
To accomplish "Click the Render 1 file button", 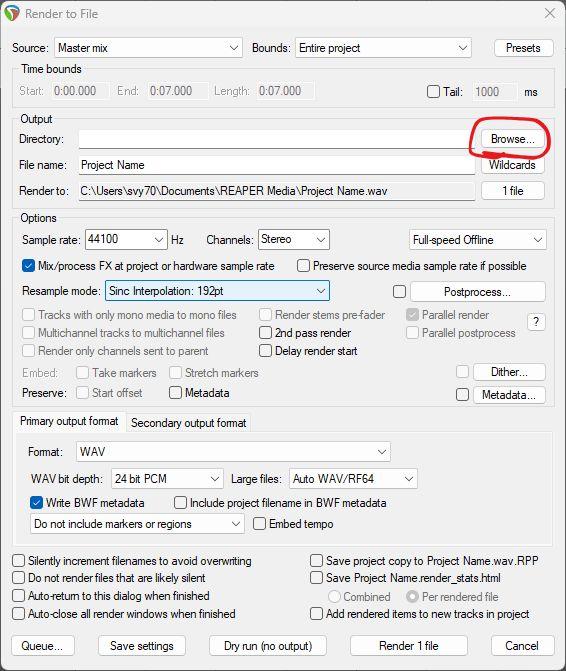I will coord(409,645).
